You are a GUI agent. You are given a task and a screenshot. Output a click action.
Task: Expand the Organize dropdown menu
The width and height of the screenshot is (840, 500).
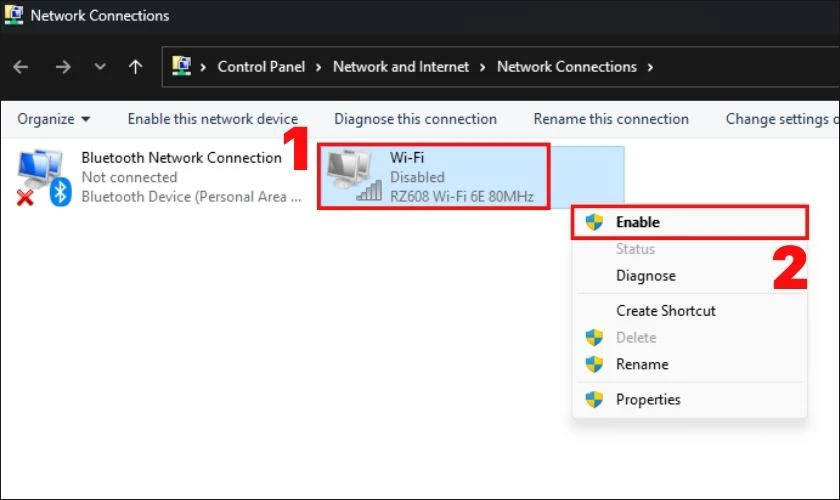tap(54, 119)
